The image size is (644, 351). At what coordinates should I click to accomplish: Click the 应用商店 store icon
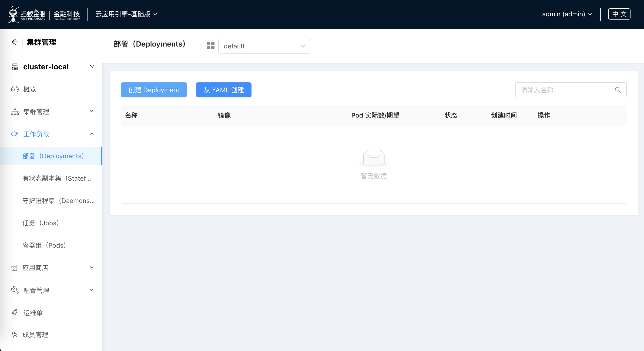(x=14, y=268)
